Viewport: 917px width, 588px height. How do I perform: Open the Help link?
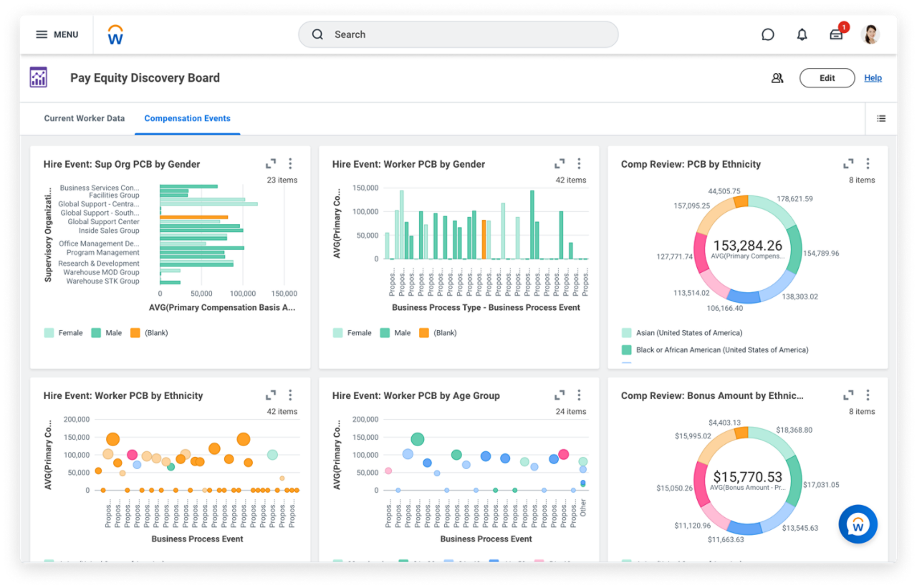(873, 78)
